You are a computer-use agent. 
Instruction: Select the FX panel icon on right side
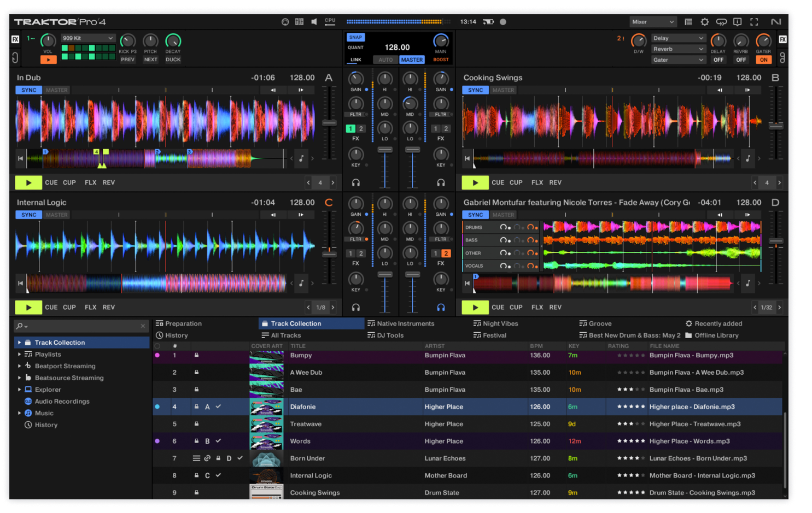tap(782, 39)
